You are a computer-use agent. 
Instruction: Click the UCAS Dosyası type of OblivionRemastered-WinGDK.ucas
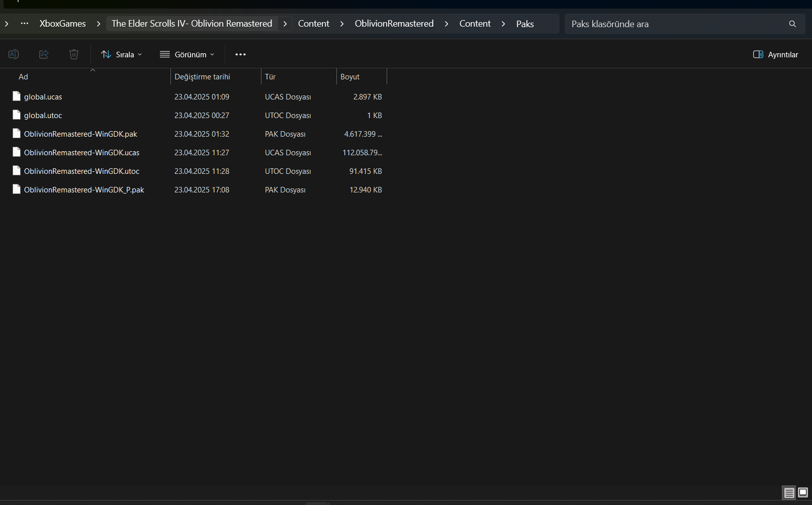click(288, 153)
